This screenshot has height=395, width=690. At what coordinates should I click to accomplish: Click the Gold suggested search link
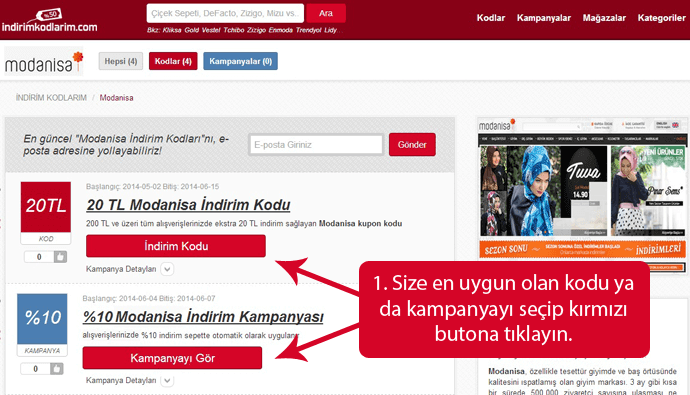[x=191, y=30]
